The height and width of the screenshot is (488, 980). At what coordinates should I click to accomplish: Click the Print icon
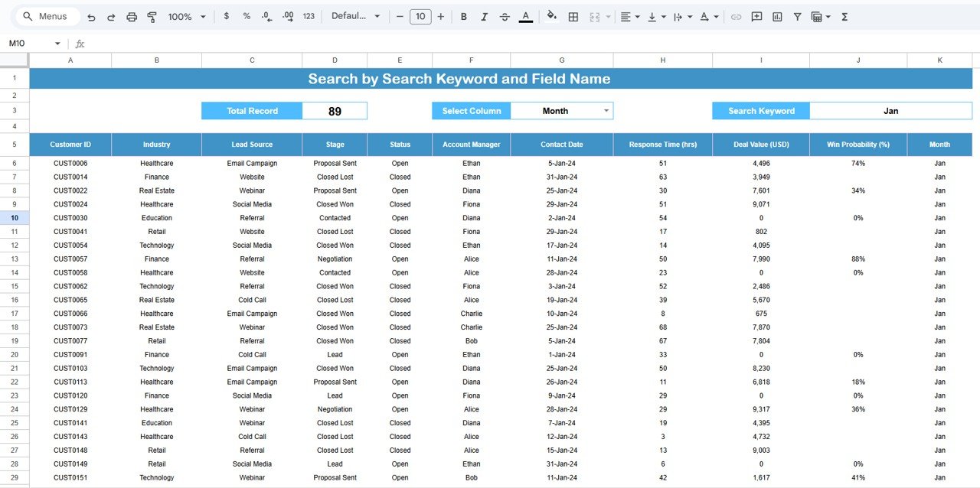click(132, 17)
